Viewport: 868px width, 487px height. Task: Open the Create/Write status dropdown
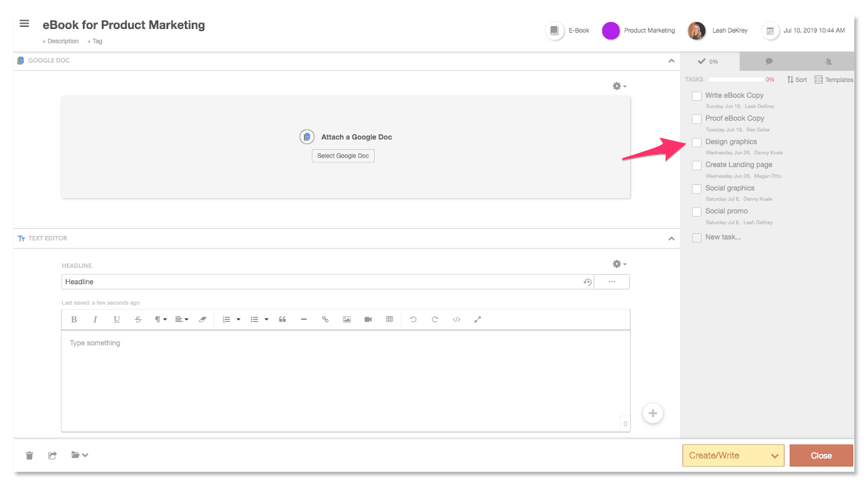coord(733,455)
